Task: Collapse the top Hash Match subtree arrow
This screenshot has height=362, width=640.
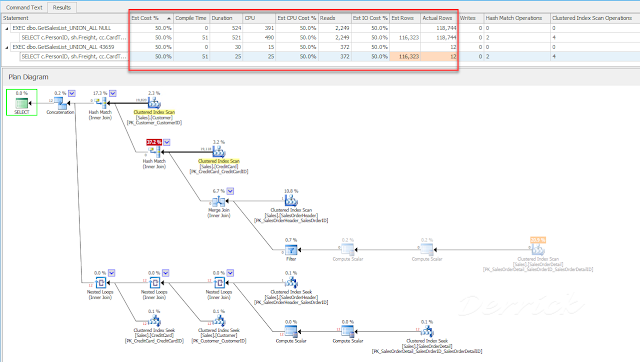Action: [113, 93]
